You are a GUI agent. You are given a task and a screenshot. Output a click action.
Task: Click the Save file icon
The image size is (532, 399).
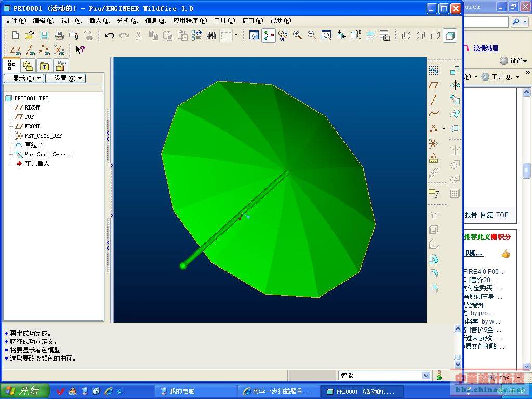[x=45, y=35]
